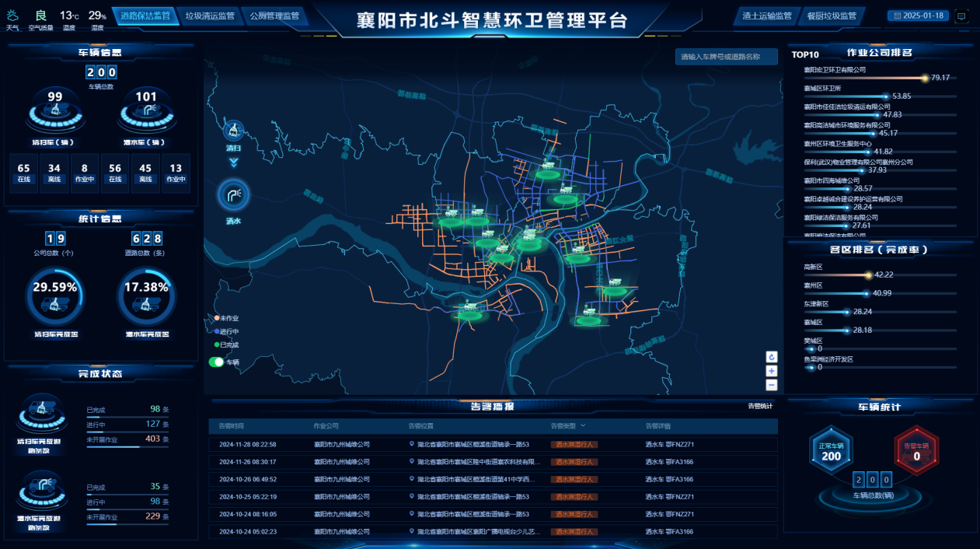
Task: Zoom out the map with minus button
Action: pyautogui.click(x=772, y=385)
